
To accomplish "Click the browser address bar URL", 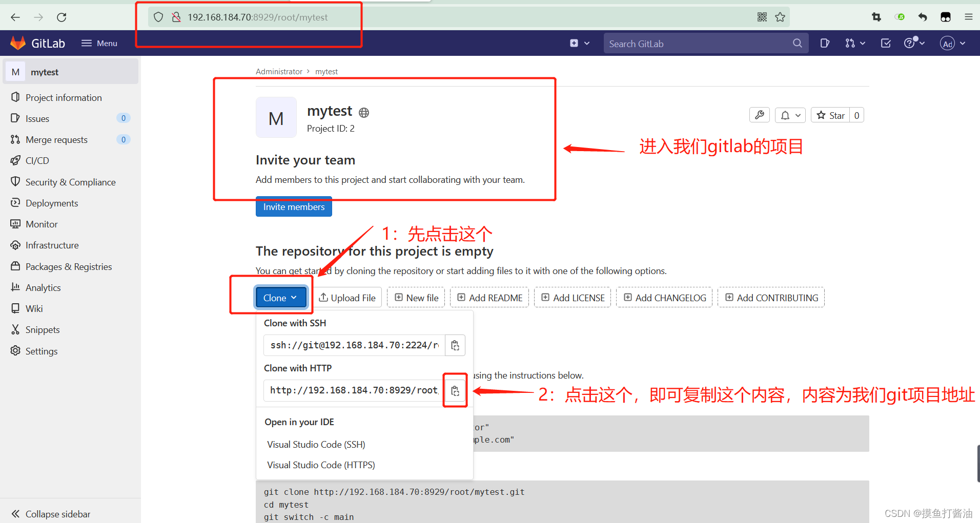I will [258, 17].
